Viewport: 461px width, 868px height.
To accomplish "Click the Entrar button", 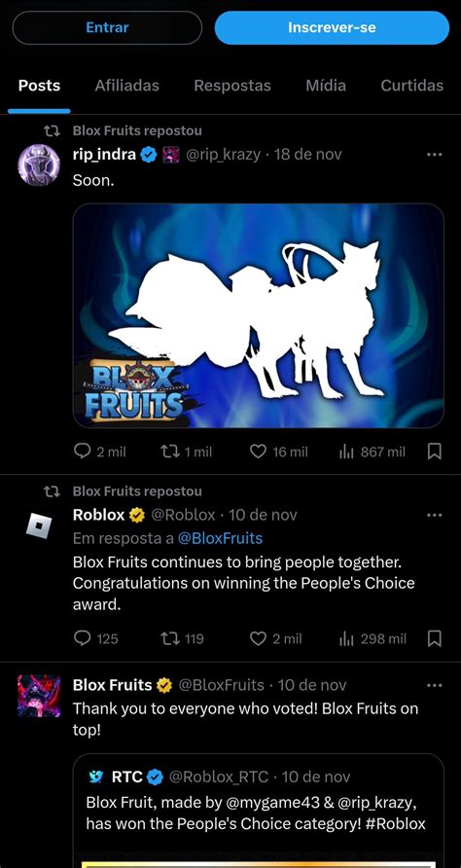I will tap(107, 27).
